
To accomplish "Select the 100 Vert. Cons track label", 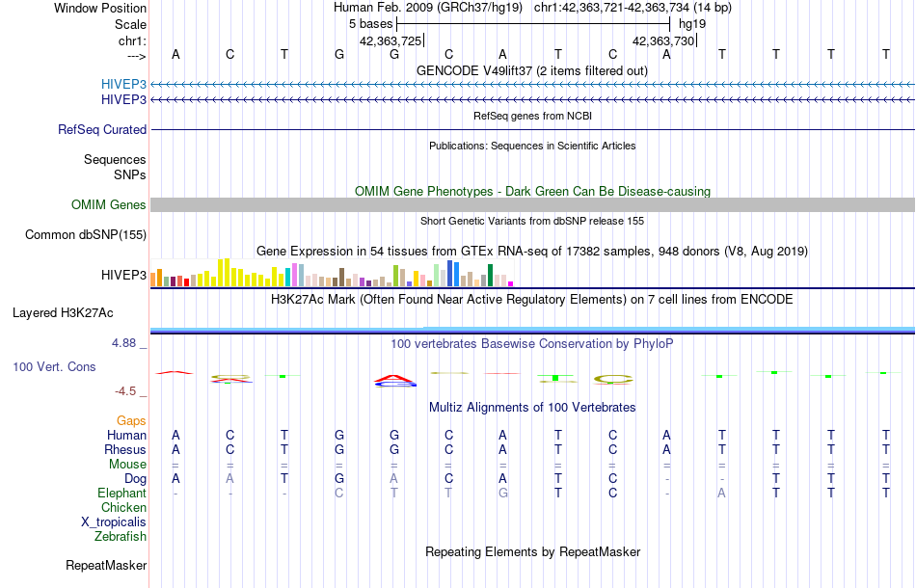I will tap(54, 366).
